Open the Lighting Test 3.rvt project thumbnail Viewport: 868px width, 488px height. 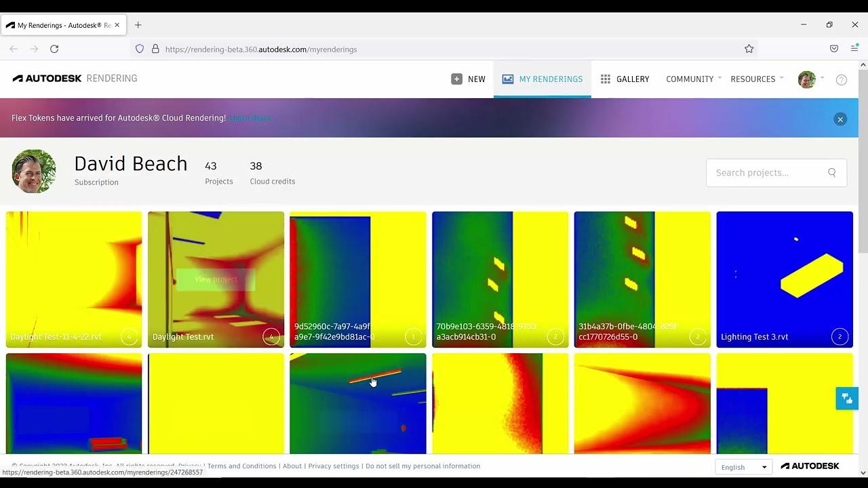(x=785, y=279)
